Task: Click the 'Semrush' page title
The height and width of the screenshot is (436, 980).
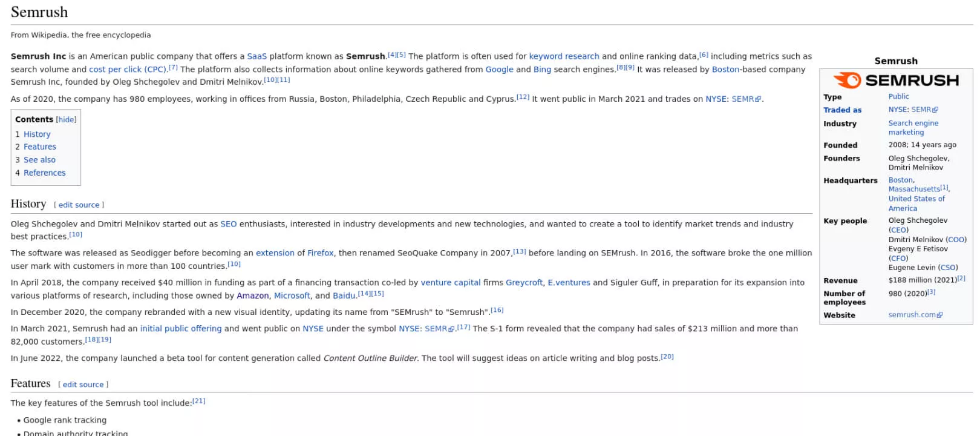Action: pyautogui.click(x=39, y=12)
